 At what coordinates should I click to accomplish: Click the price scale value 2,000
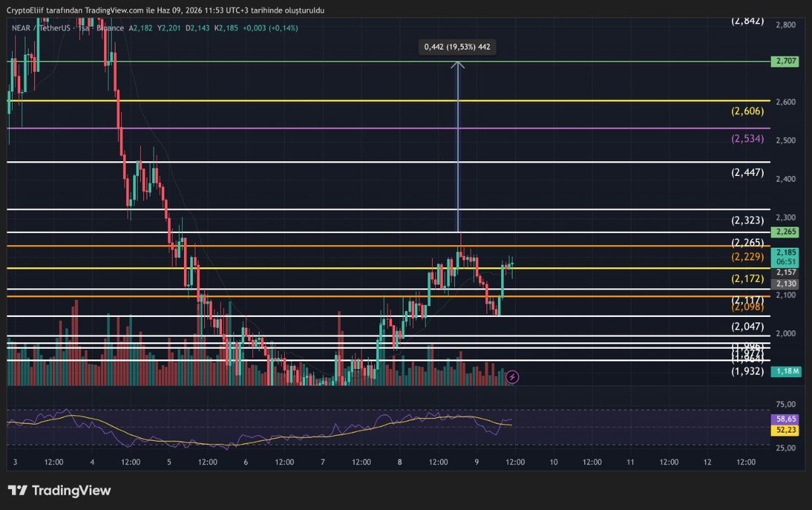785,334
